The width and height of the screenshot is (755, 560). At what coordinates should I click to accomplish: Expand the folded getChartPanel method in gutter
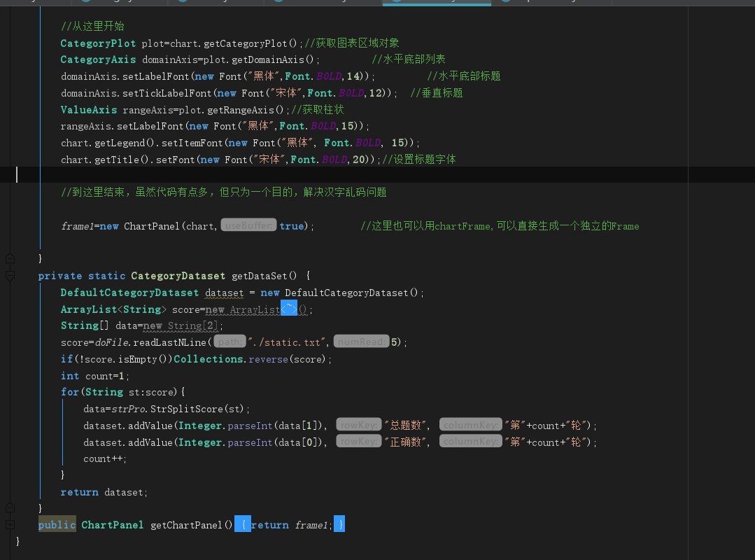[x=10, y=524]
